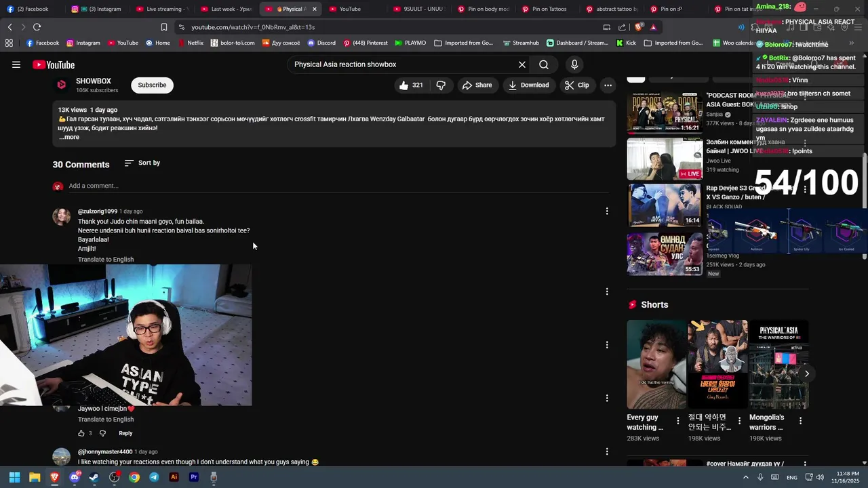
Task: Open options for johnnymaster4400's comment
Action: [x=607, y=451]
